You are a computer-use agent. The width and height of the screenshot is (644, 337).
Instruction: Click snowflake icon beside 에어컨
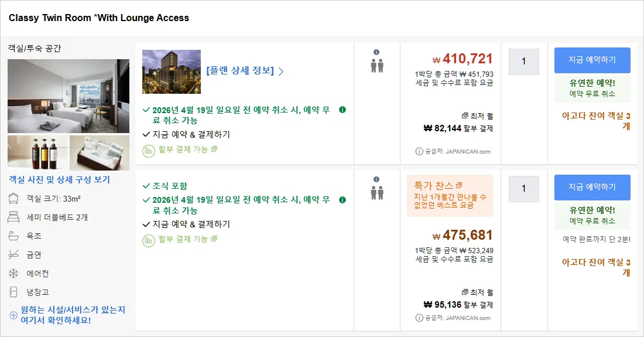coord(13,273)
